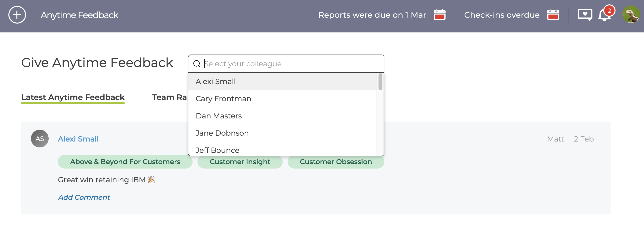
Task: Click the dropdown list scrollbar thumb
Action: coord(380,82)
